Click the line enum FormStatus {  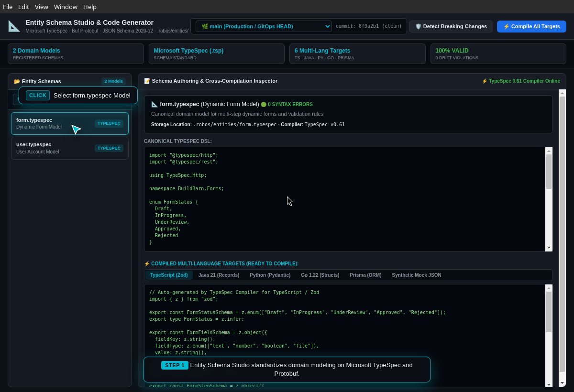174,202
